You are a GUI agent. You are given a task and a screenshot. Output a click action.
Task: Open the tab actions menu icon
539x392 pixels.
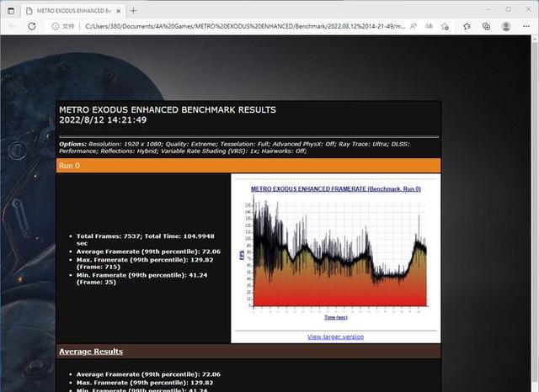point(11,11)
